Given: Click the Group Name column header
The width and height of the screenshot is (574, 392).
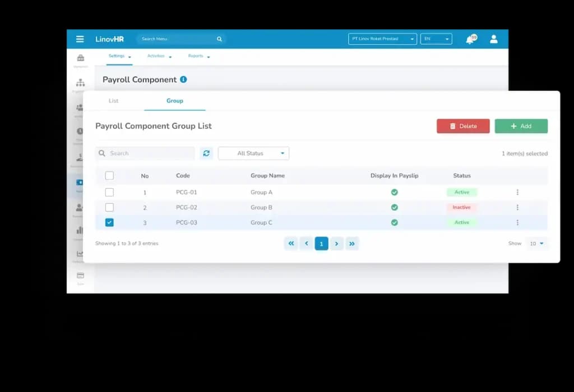Looking at the screenshot, I should pos(267,175).
